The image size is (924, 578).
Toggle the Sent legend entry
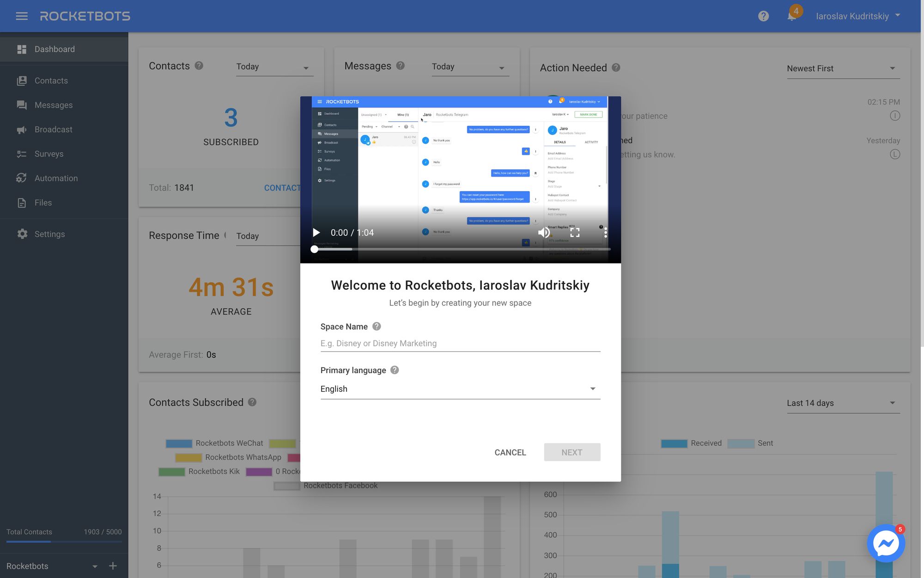coord(750,443)
